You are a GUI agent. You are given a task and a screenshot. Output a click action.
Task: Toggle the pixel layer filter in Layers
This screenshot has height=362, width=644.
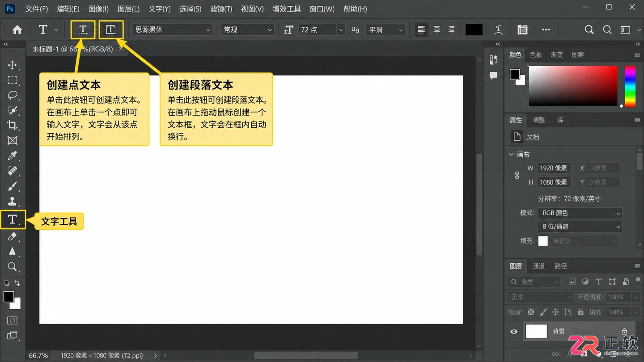(x=572, y=282)
